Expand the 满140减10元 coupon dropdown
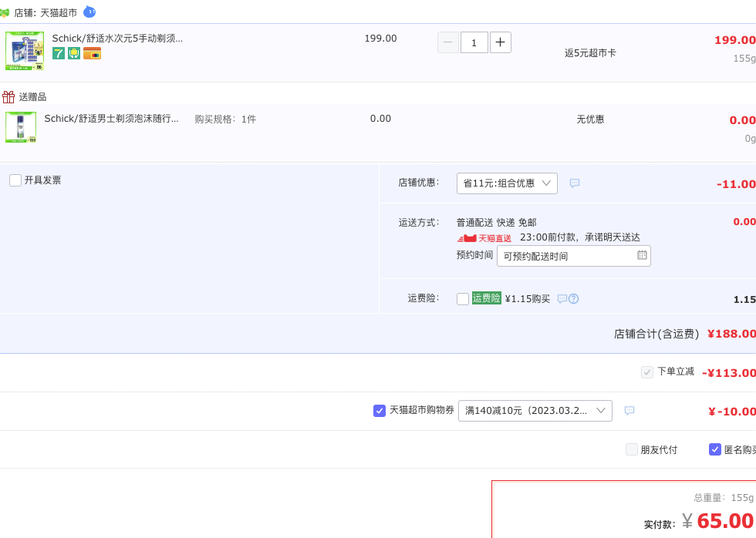Screen dimensions: 756x538 (x=535, y=411)
